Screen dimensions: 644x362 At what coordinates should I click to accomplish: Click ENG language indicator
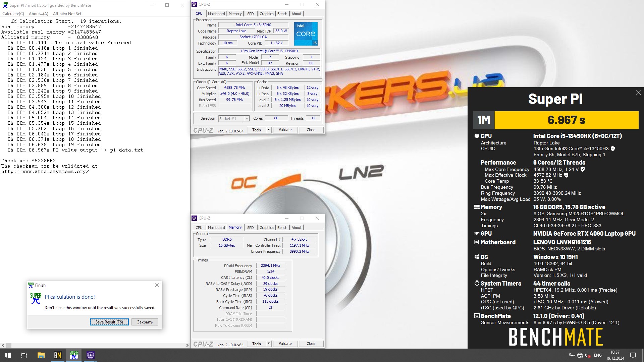pos(598,355)
